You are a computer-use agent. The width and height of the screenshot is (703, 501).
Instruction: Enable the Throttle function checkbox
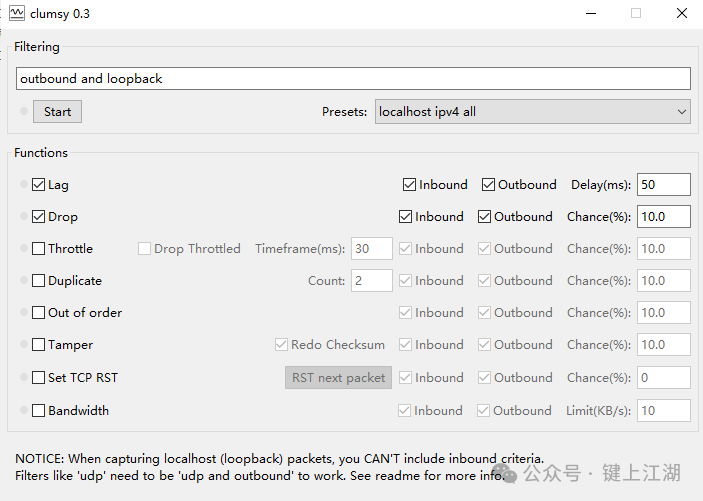(39, 249)
